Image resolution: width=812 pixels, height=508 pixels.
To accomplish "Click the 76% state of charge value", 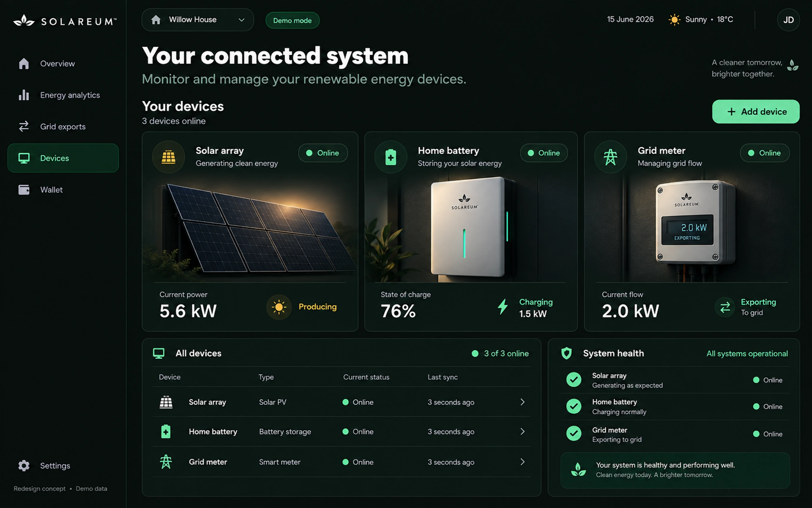I will (x=398, y=311).
